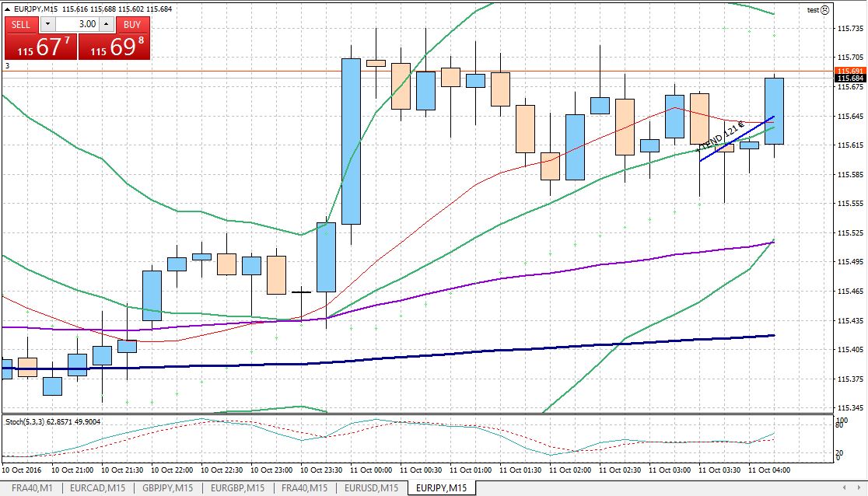Click the '3' order label above the orange line

[7, 66]
